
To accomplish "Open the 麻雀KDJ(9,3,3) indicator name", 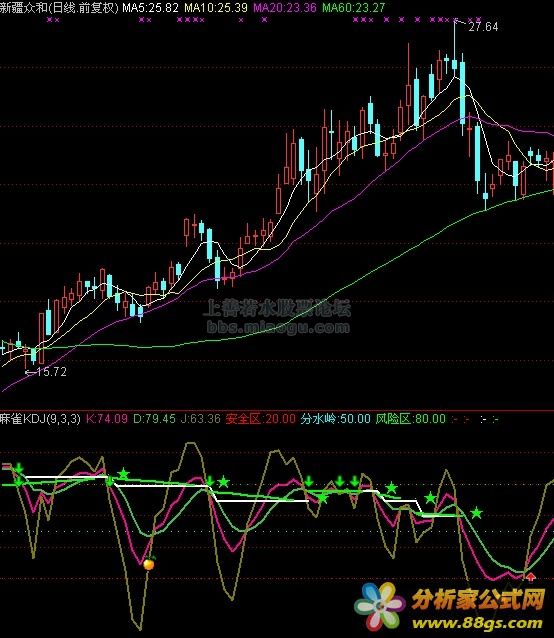I will [40, 419].
